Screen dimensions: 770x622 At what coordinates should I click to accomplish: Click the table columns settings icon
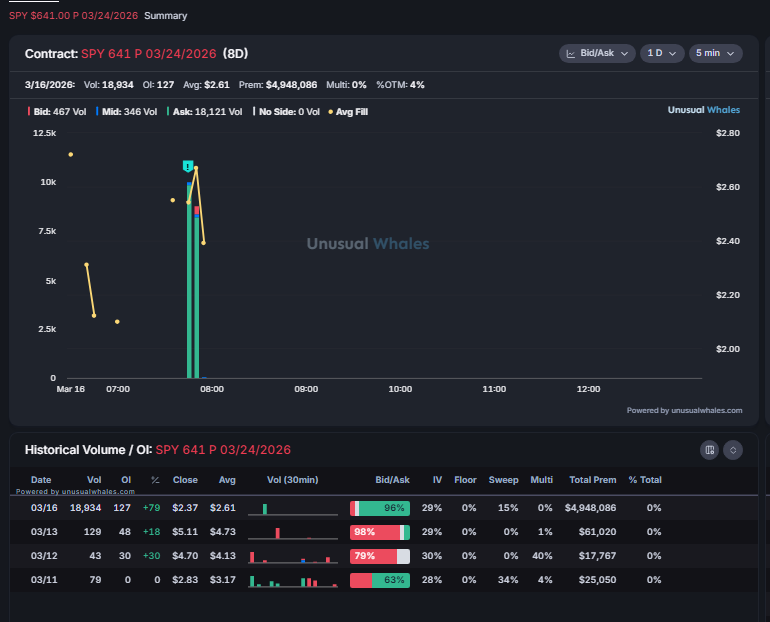[710, 450]
